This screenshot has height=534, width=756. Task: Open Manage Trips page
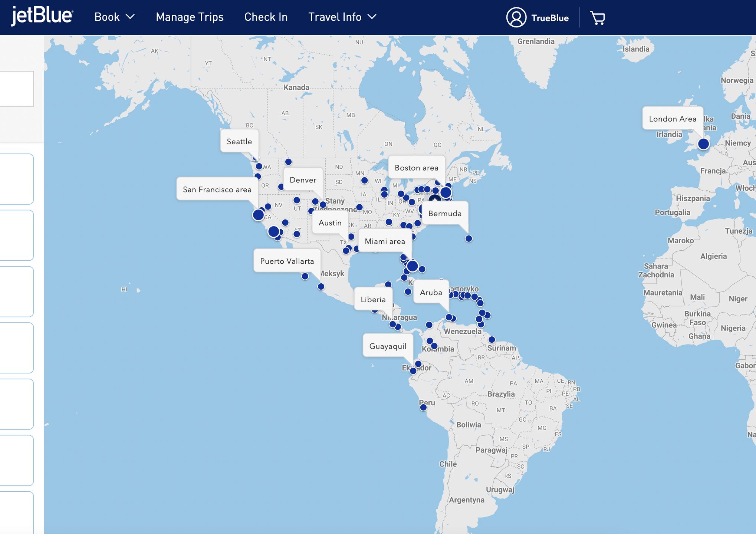coord(190,17)
